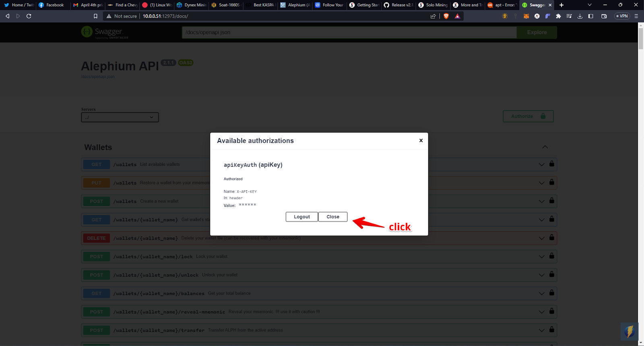The image size is (644, 346).
Task: Open the MetaMask fox extension
Action: pyautogui.click(x=526, y=16)
